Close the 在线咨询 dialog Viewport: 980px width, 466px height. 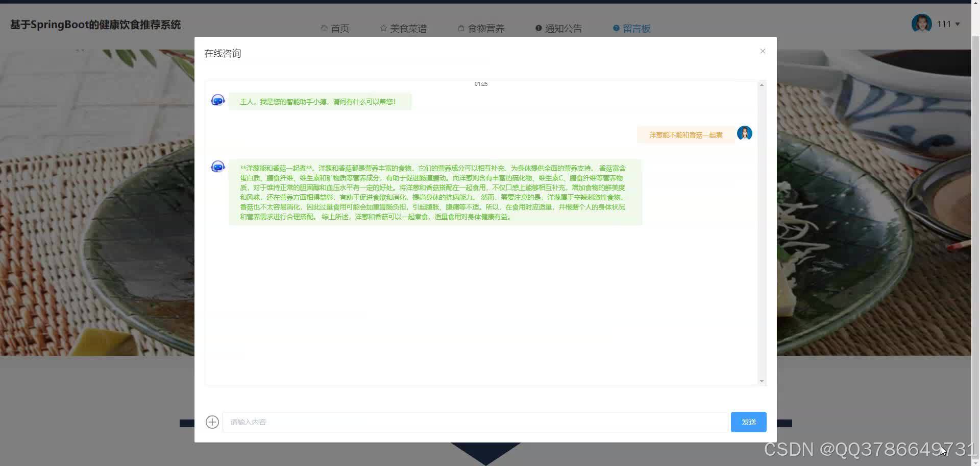[763, 51]
